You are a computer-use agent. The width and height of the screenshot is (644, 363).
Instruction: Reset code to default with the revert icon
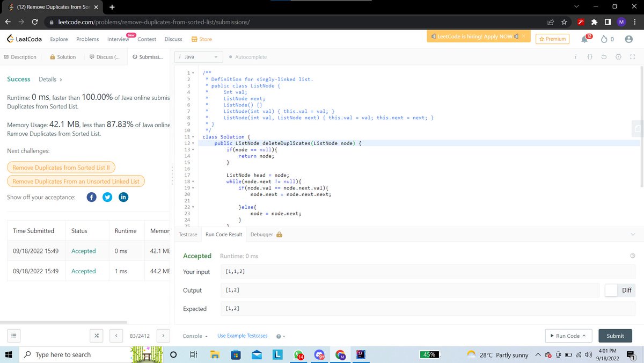(x=604, y=57)
